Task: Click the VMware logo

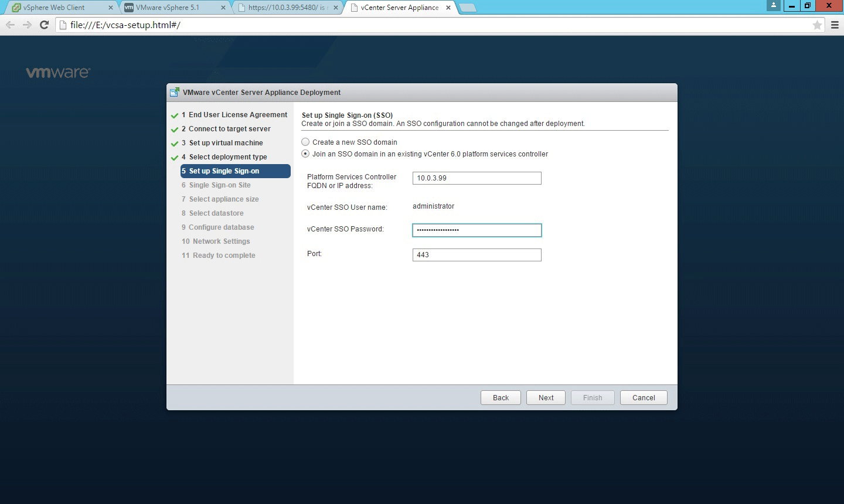Action: pyautogui.click(x=58, y=72)
